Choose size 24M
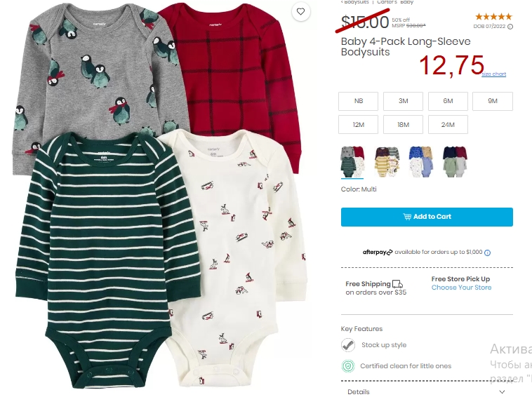Screen dimensions: 532x397 (x=448, y=125)
